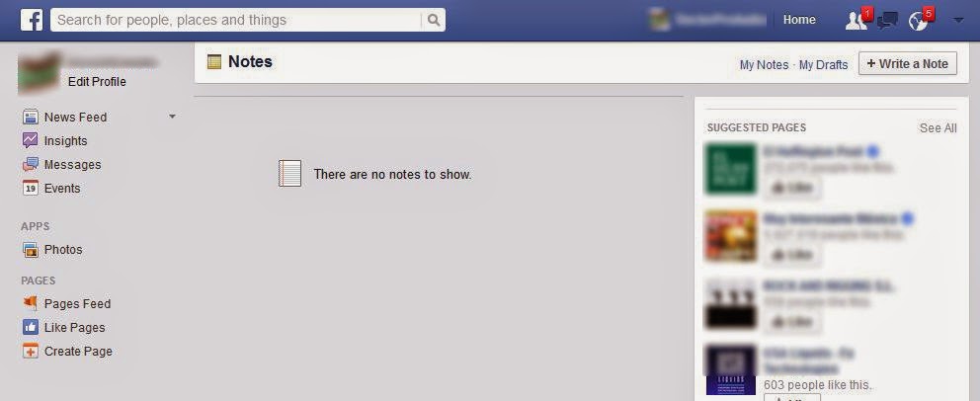Click See All suggested pages
Screen dimensions: 980x401
coord(938,128)
